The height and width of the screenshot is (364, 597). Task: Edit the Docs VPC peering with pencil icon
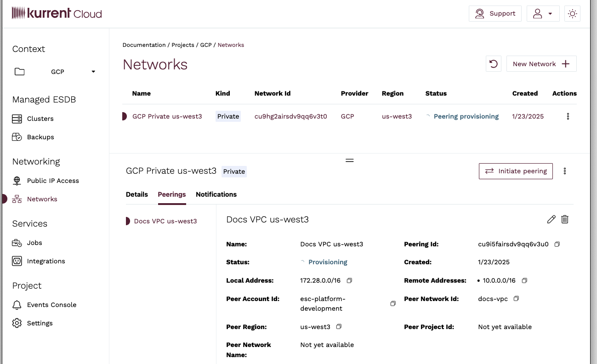(x=552, y=219)
